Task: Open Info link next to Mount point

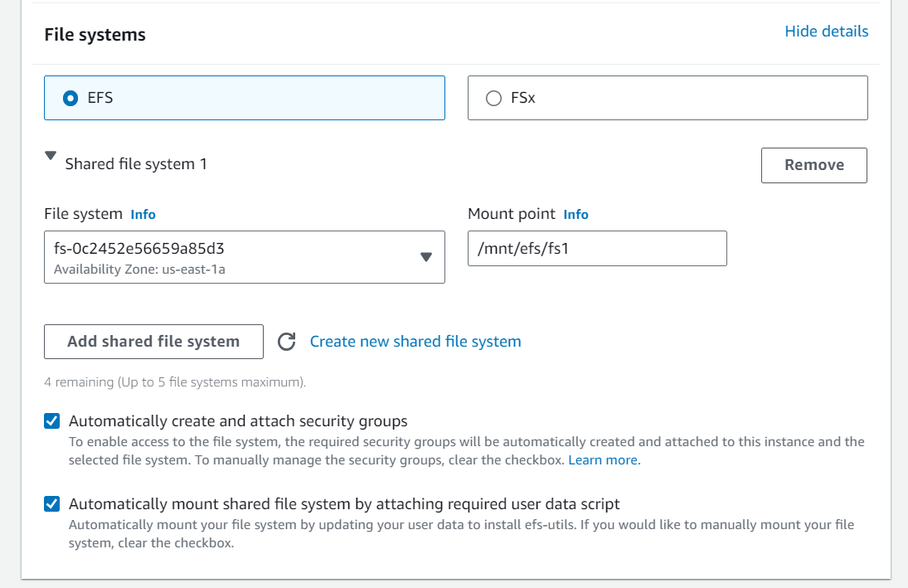Action: click(575, 215)
